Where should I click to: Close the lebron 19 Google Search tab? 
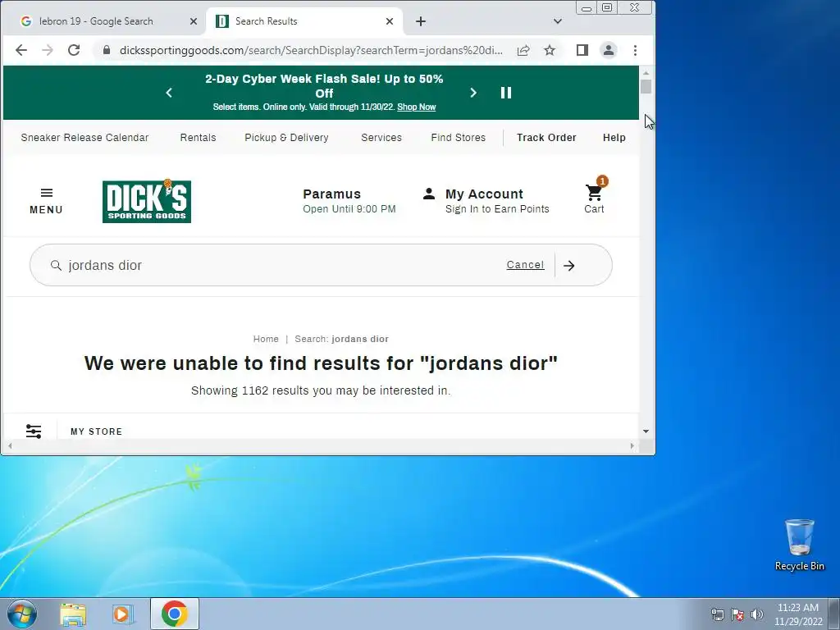[194, 21]
